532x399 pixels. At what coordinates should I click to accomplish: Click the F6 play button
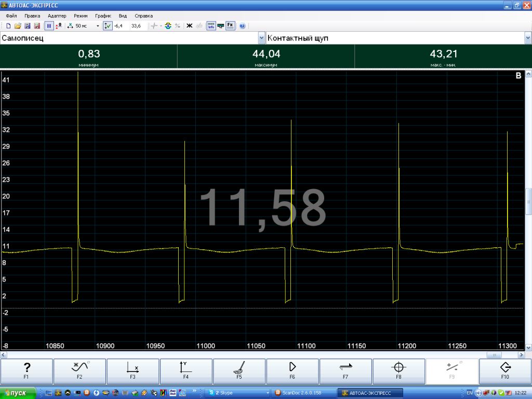pyautogui.click(x=292, y=371)
